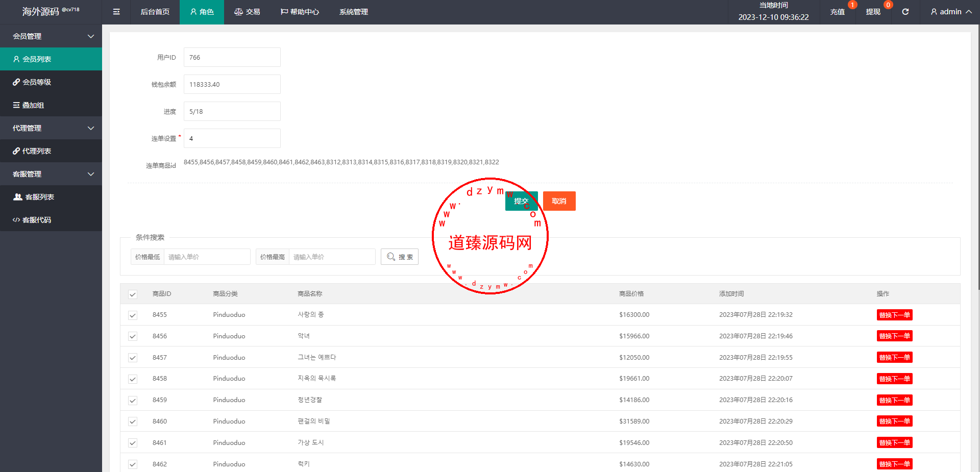This screenshot has width=980, height=472.
Task: Click 替换下一单 for product 8459
Action: pos(895,400)
